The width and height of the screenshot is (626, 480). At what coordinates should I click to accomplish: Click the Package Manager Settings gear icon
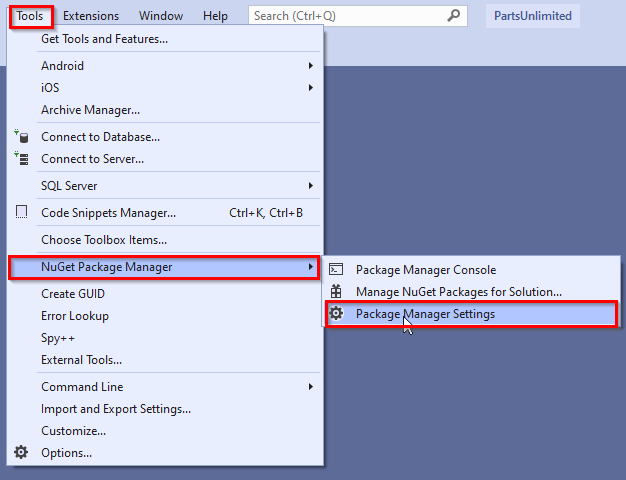336,313
